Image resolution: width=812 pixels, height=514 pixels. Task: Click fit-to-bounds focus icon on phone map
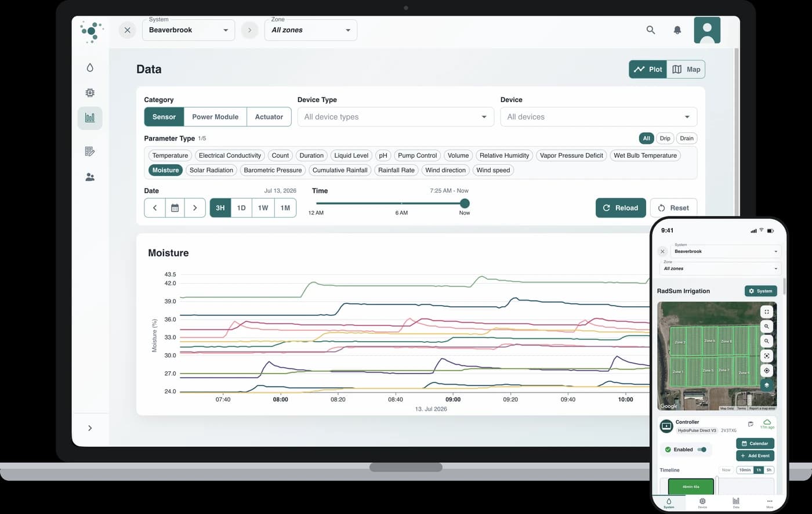(766, 356)
